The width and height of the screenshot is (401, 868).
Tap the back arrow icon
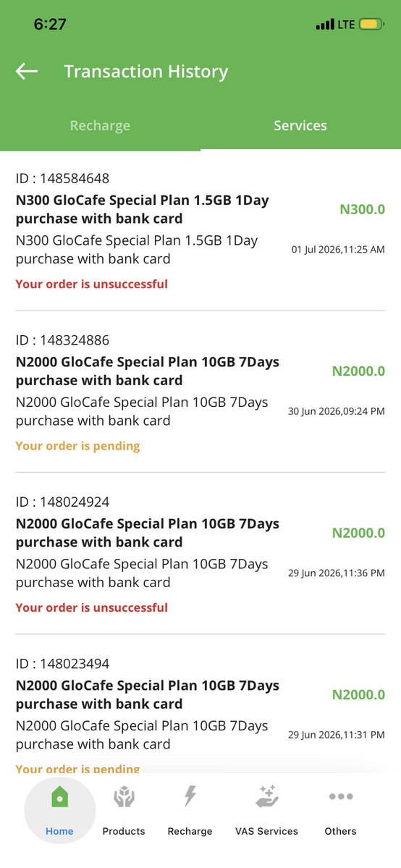pyautogui.click(x=27, y=72)
